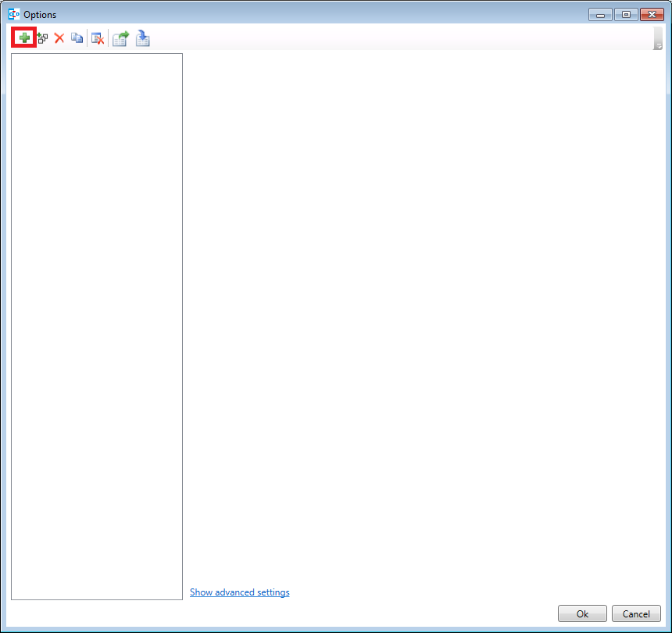Click the Options window title bar
Screen dimensions: 672x633
(x=313, y=14)
